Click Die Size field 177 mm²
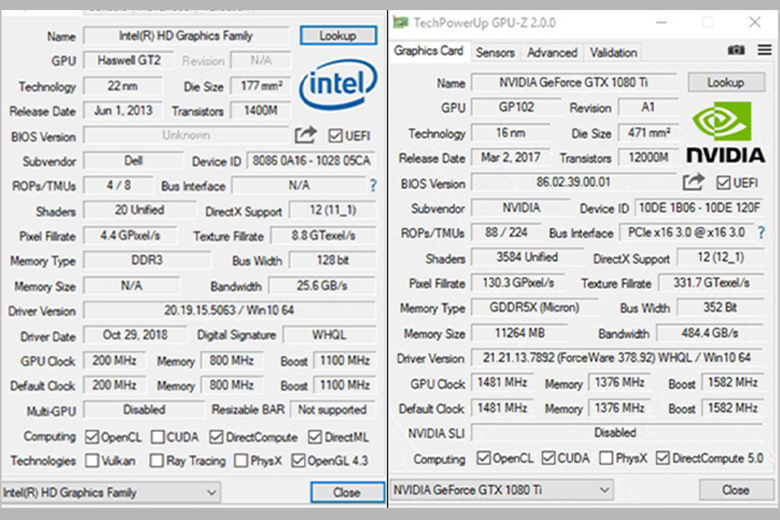This screenshot has width=780, height=520. point(261,86)
